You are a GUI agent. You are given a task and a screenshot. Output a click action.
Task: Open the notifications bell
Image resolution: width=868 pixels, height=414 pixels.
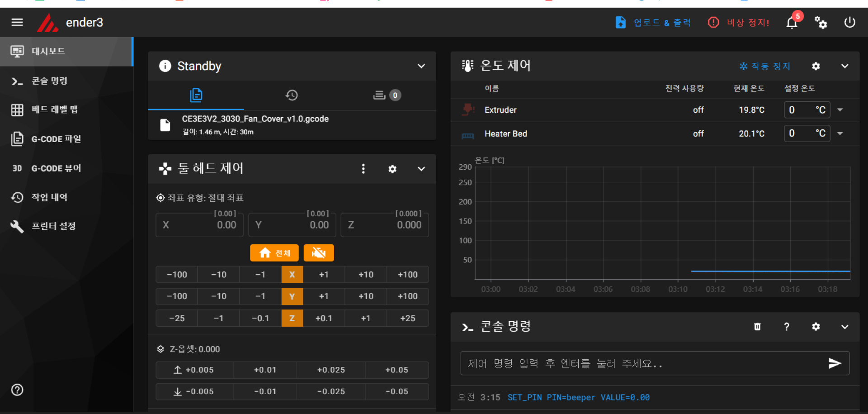(792, 23)
